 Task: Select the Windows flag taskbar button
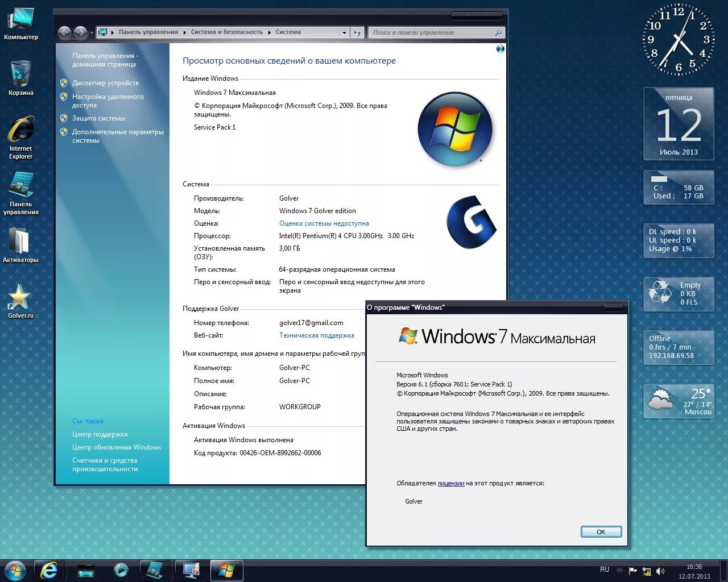point(226,570)
